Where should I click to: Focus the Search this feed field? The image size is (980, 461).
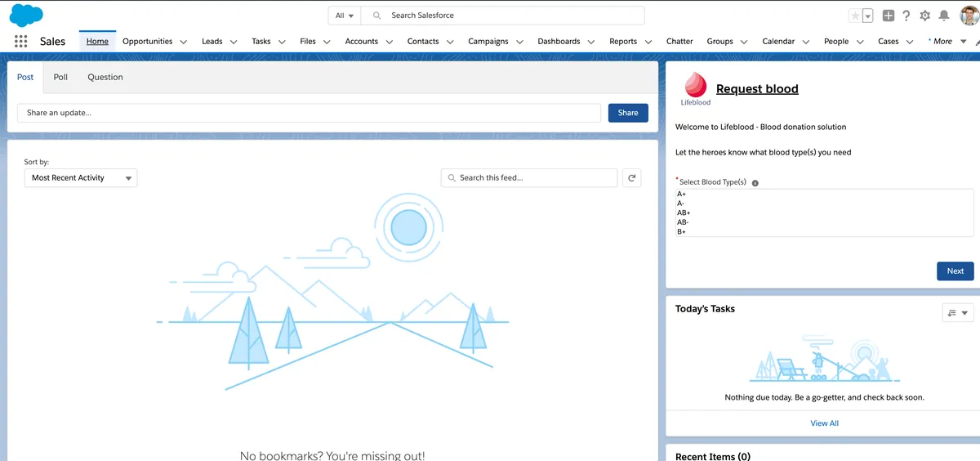(x=529, y=177)
